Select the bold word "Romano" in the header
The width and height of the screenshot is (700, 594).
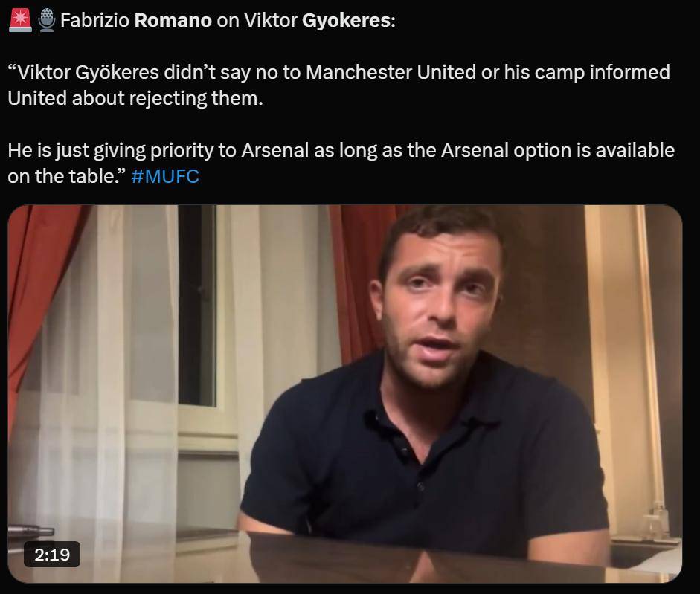(173, 21)
